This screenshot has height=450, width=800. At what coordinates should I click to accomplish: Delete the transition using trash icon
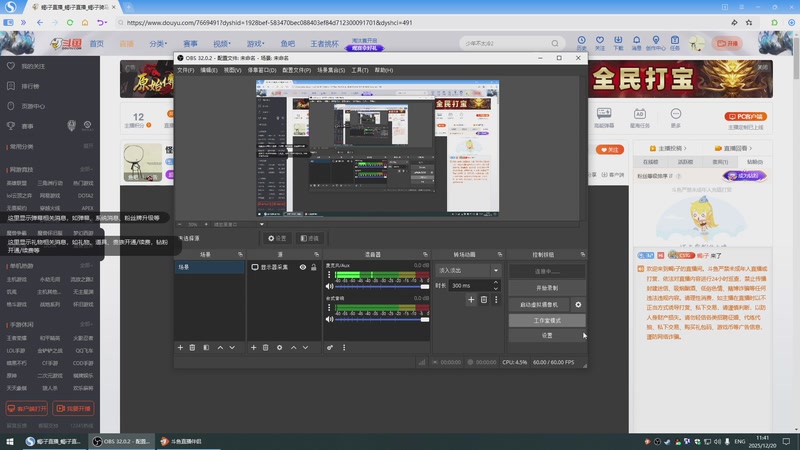tap(484, 299)
